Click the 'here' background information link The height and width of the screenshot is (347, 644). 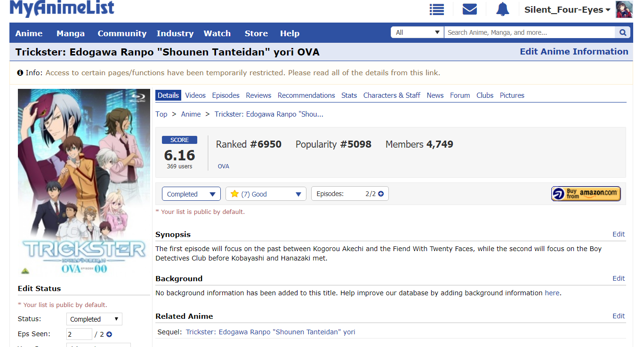tap(552, 293)
